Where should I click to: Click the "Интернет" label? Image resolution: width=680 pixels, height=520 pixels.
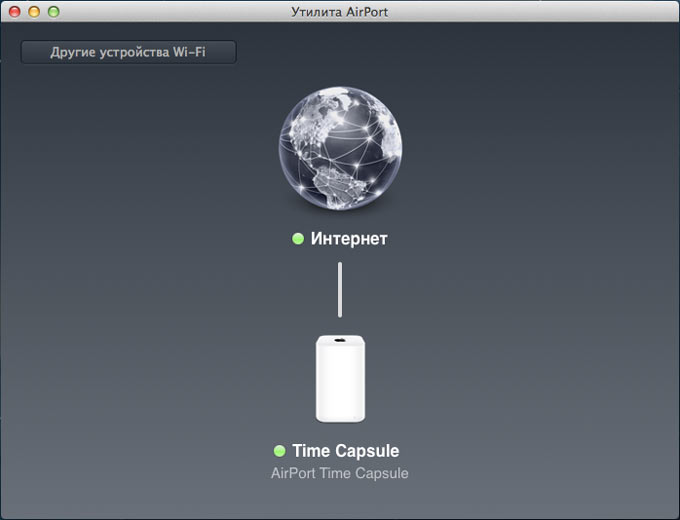point(349,239)
